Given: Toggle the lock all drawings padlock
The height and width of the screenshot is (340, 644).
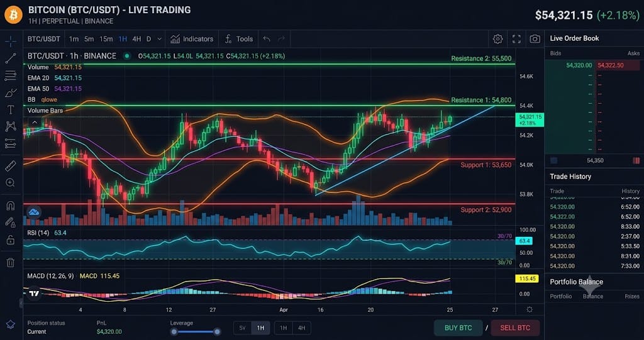Looking at the screenshot, I should tap(11, 239).
